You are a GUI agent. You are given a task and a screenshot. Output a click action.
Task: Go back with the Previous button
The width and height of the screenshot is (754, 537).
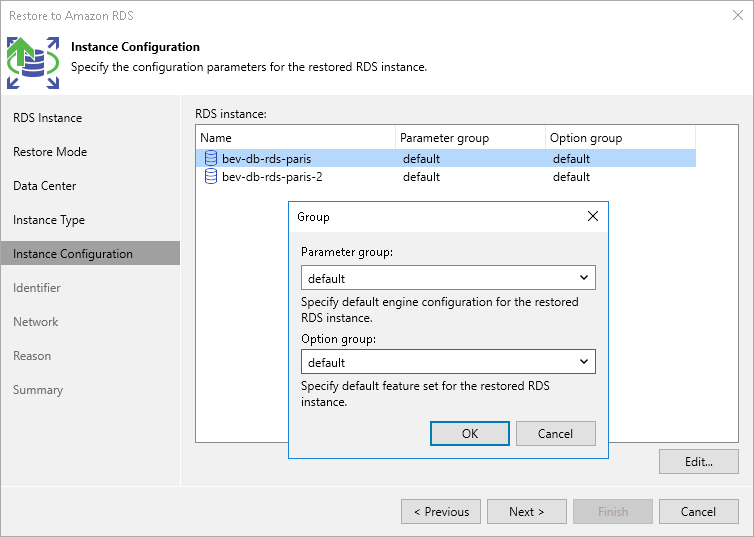point(441,512)
